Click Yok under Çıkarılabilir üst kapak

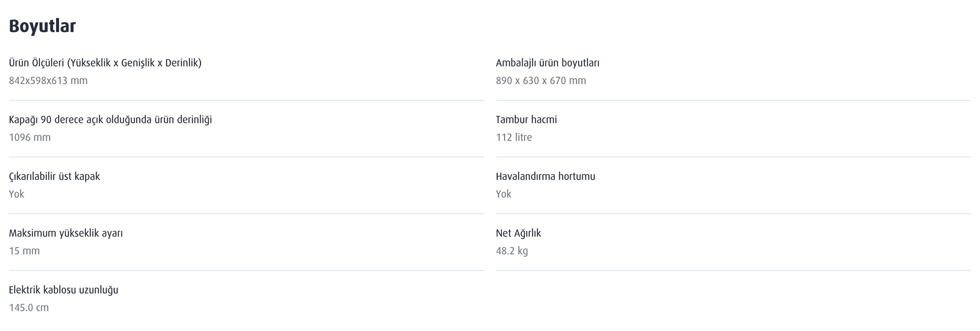point(16,194)
